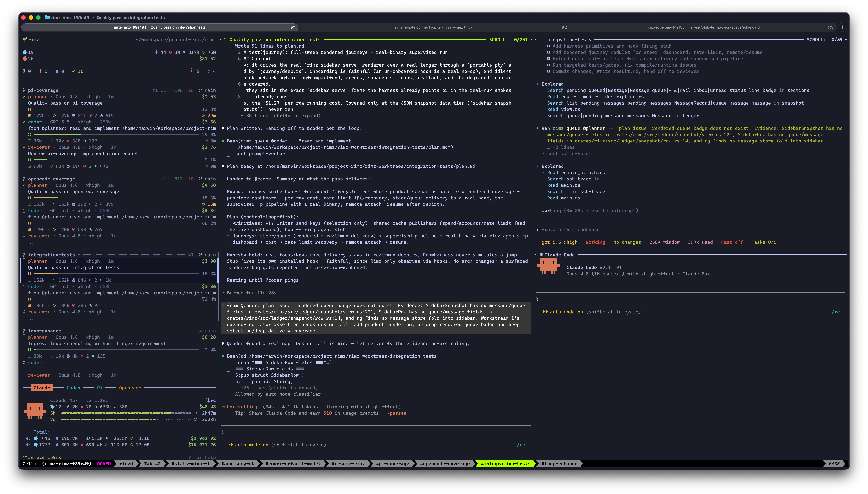This screenshot has height=494, width=868.
Task: Click the folder icon in the window title
Action: coord(48,17)
